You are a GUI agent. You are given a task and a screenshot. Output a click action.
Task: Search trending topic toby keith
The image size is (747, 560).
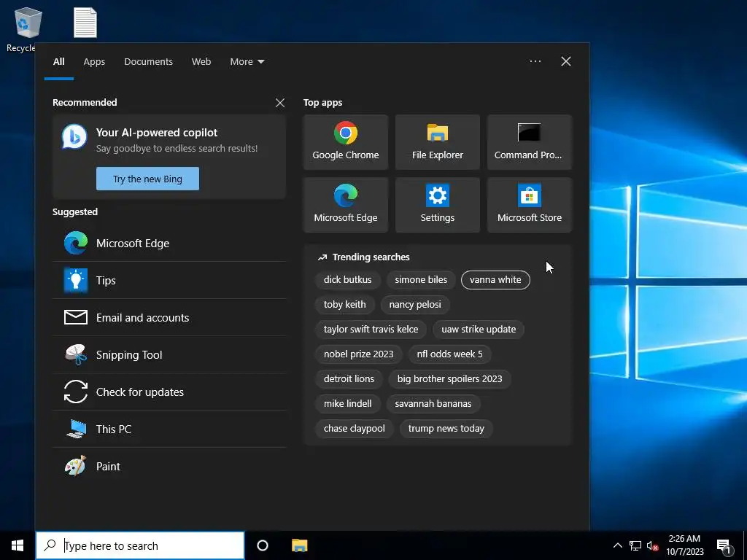click(x=345, y=304)
